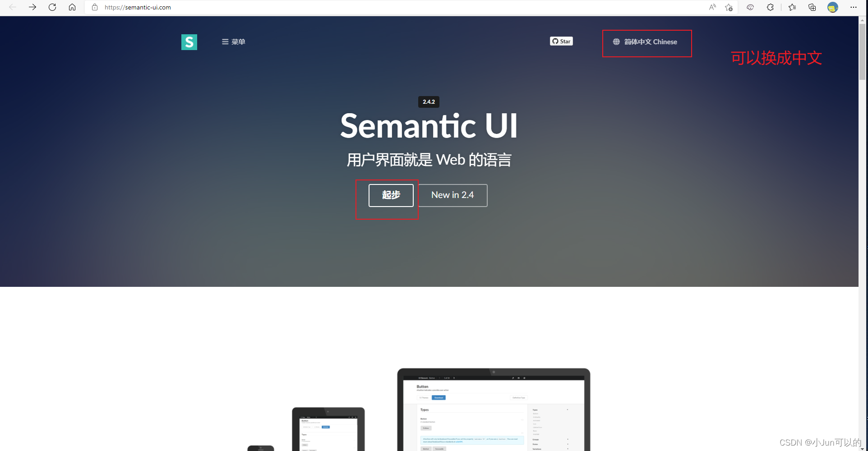Click the address bar URL field

397,7
